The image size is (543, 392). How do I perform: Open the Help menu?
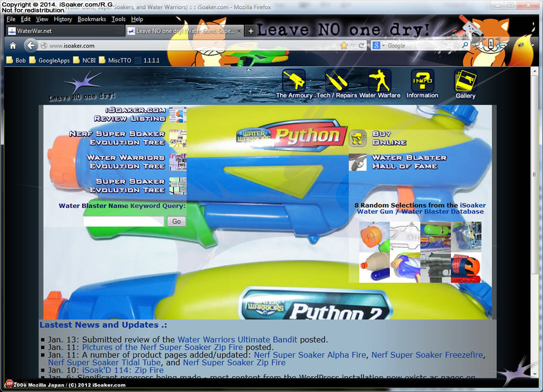pyautogui.click(x=137, y=19)
